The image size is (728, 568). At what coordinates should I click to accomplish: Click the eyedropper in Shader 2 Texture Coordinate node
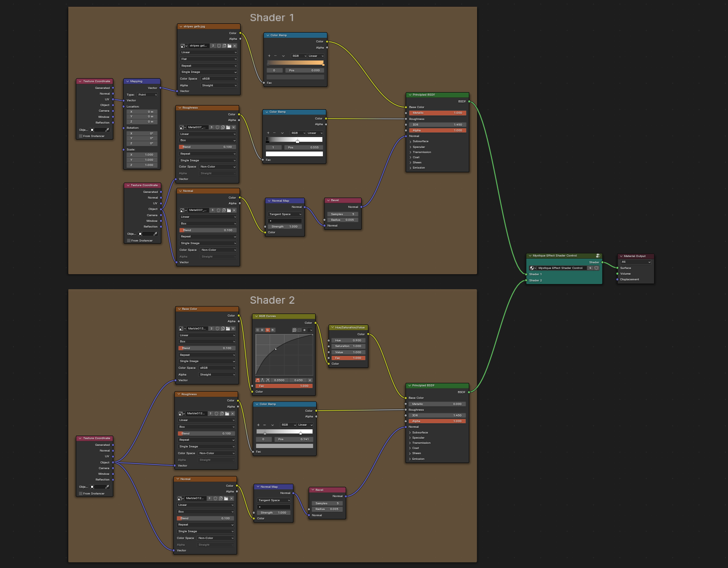click(107, 487)
